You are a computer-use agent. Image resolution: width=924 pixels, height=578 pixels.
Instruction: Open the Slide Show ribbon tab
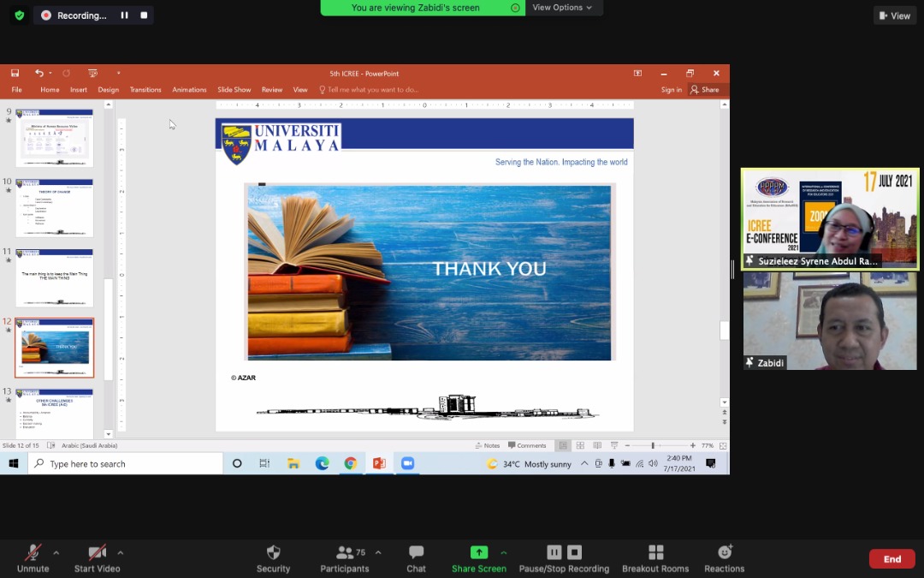click(234, 90)
